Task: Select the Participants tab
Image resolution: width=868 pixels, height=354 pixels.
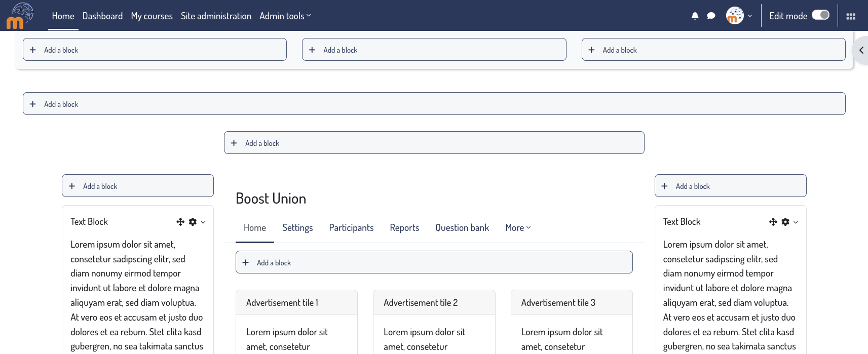Action: (x=351, y=228)
